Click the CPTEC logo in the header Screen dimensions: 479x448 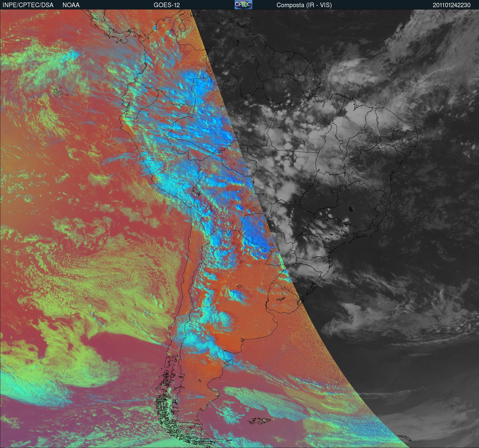[x=243, y=5]
